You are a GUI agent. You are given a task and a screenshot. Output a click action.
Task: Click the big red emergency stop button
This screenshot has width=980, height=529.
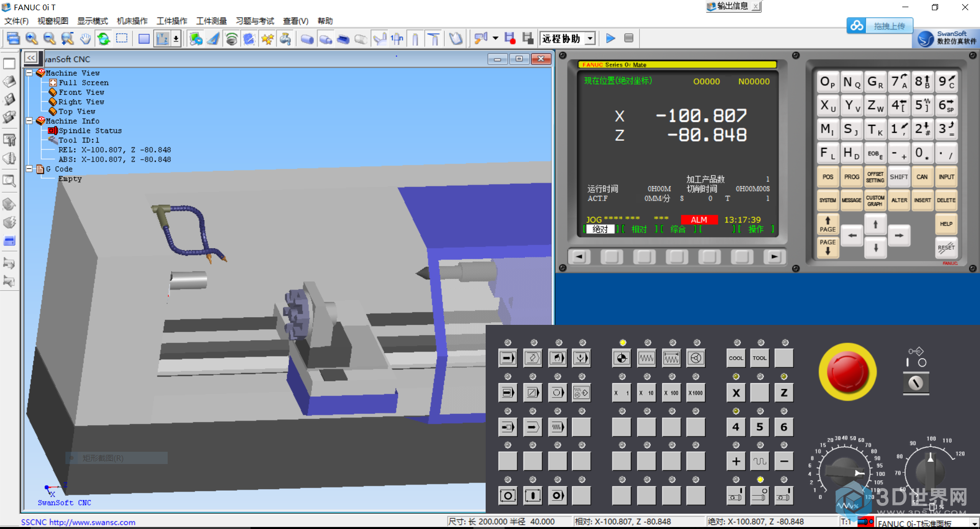pyautogui.click(x=848, y=372)
